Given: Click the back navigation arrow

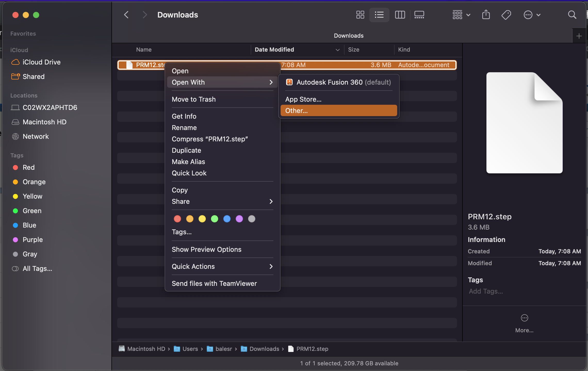Looking at the screenshot, I should pos(126,15).
